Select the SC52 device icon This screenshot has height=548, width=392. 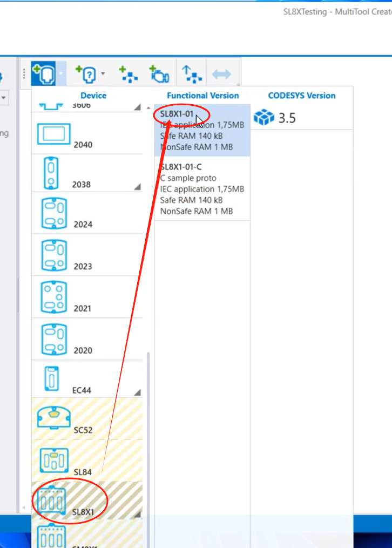[x=54, y=417]
